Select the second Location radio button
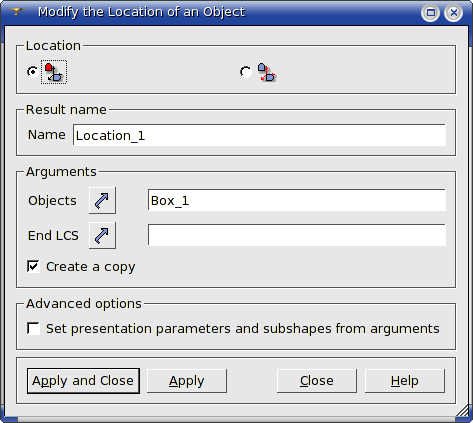 pos(246,72)
